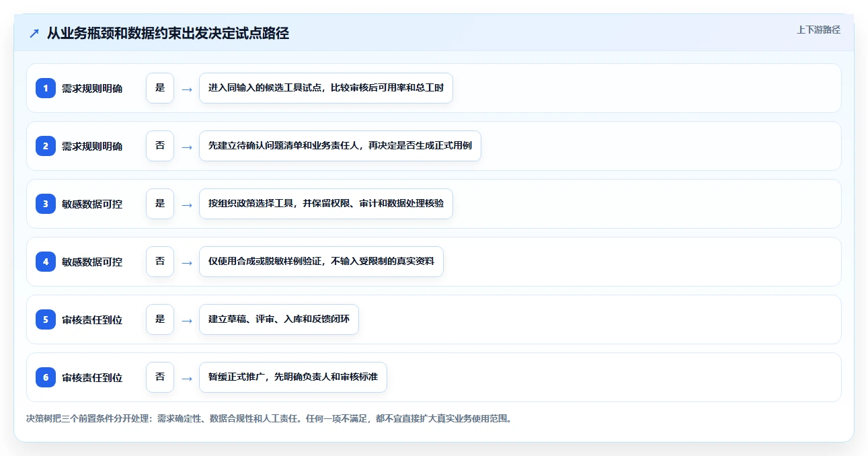
Task: Click the arrow icon beside the header title
Action: (34, 34)
